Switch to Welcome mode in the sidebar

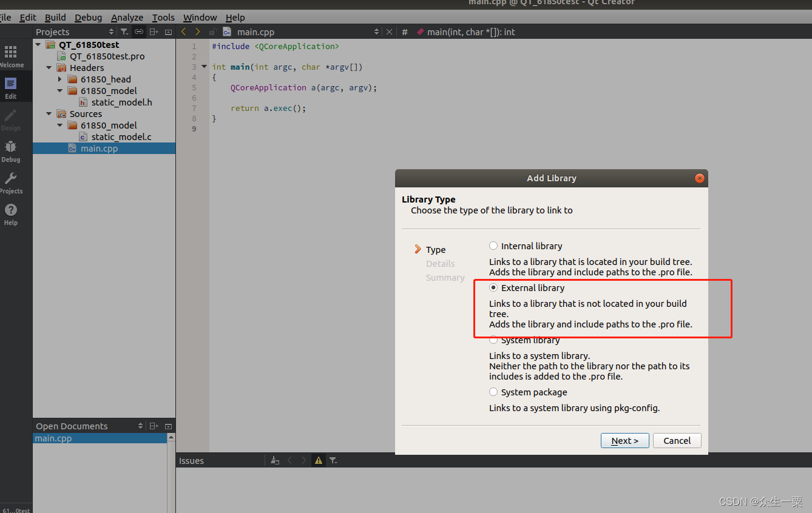tap(11, 56)
